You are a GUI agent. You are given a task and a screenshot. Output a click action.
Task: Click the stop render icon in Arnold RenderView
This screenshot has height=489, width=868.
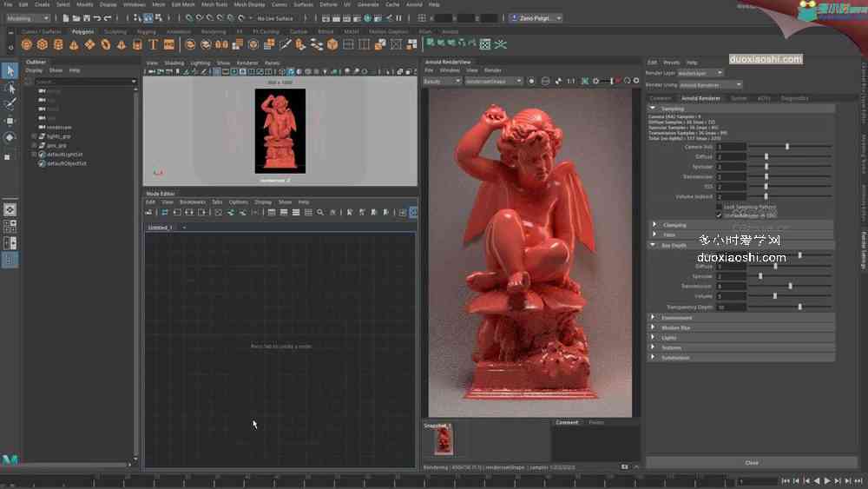click(618, 81)
